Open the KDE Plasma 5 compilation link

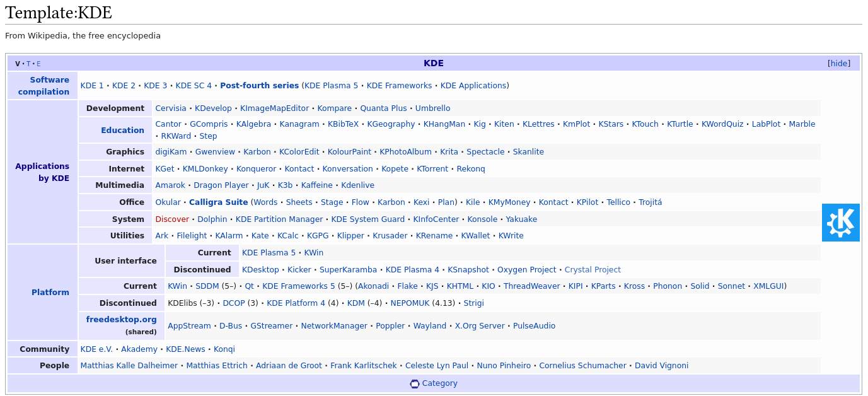click(x=331, y=86)
